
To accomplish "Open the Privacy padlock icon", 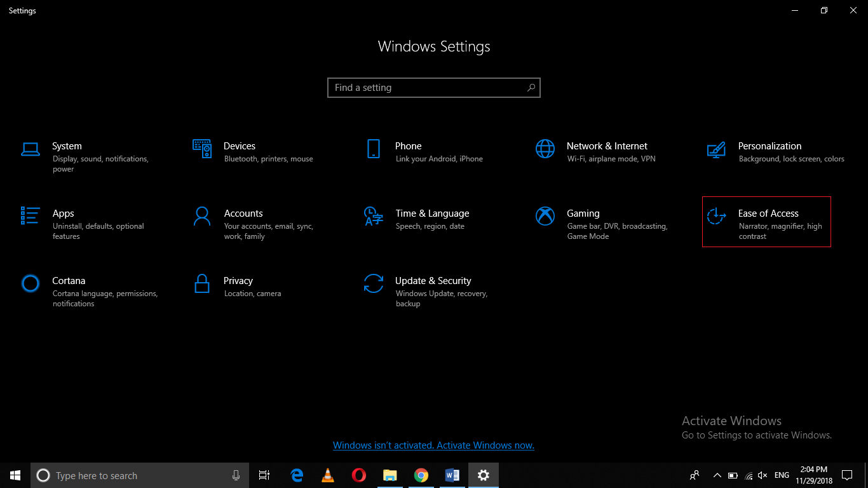I will 202,283.
